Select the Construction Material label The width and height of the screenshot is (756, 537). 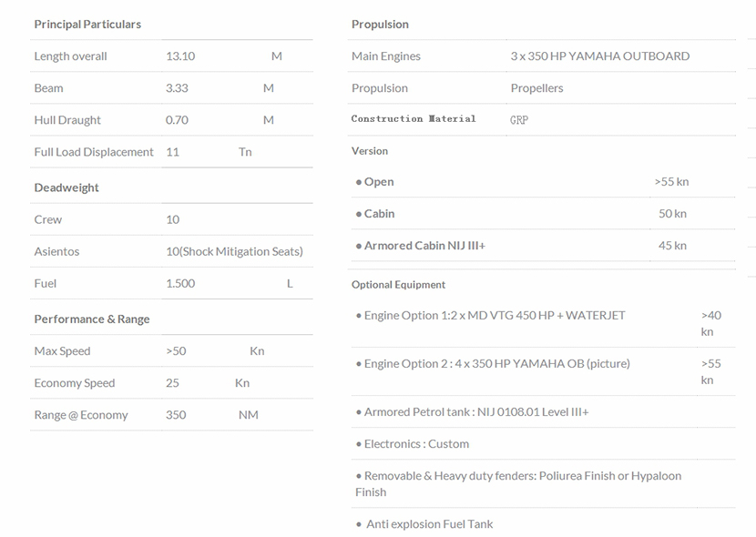[x=414, y=119]
